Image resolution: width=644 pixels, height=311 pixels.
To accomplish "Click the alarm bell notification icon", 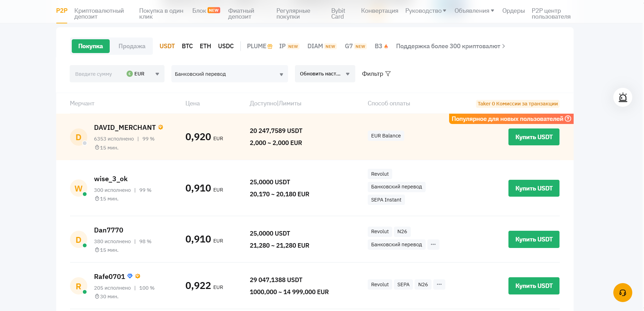I will pos(623,97).
